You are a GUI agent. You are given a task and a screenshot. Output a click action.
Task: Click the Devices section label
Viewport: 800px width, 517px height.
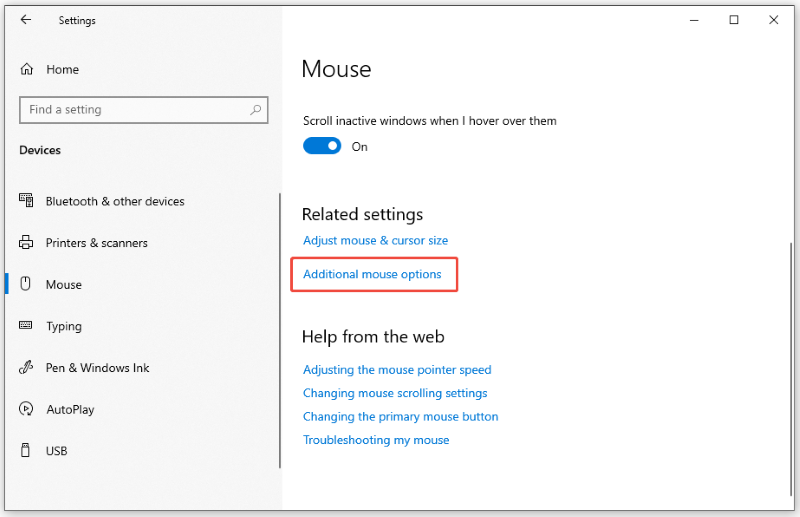(x=40, y=150)
